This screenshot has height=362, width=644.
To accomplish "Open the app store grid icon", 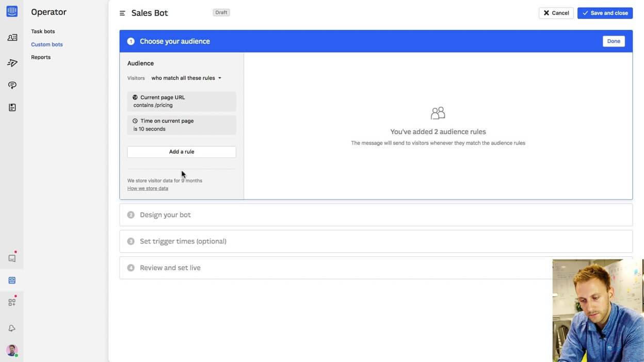I will (x=12, y=303).
